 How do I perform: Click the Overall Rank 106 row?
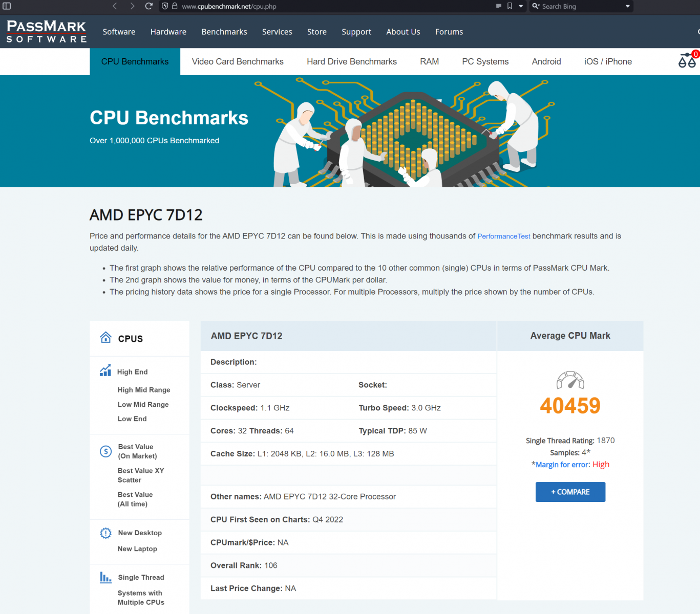tap(348, 565)
